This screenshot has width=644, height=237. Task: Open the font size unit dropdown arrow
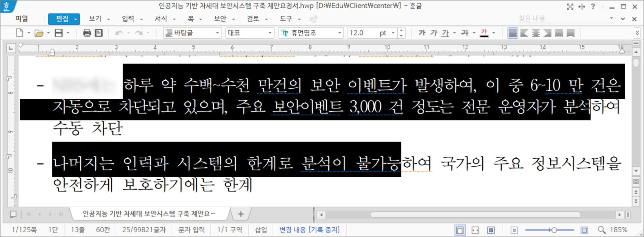pos(393,33)
